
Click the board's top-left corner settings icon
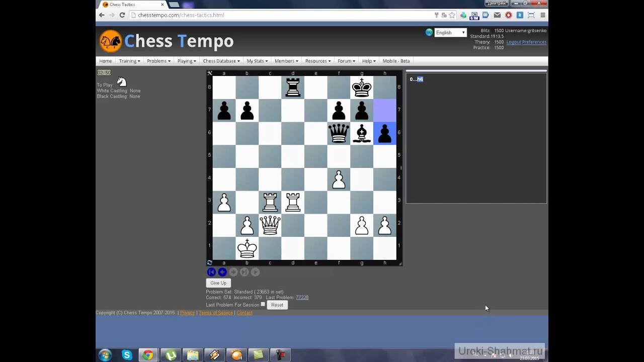pyautogui.click(x=210, y=73)
